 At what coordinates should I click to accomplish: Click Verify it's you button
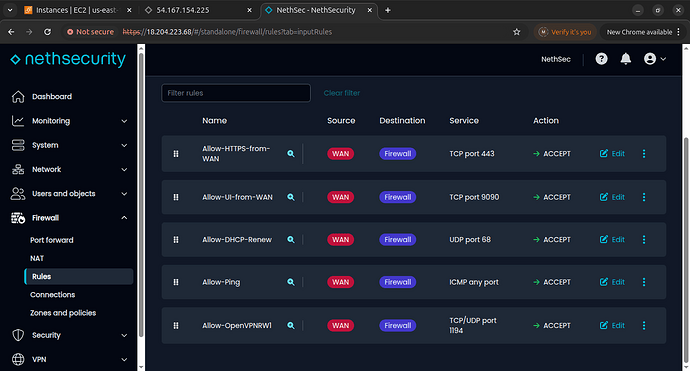tap(565, 32)
